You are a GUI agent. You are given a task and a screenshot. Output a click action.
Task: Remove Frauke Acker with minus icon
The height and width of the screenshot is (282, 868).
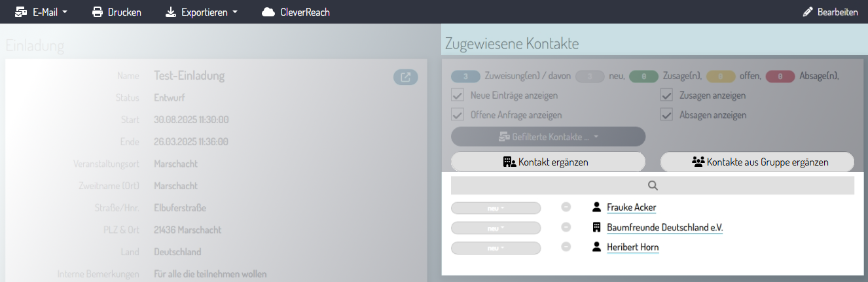pos(566,207)
